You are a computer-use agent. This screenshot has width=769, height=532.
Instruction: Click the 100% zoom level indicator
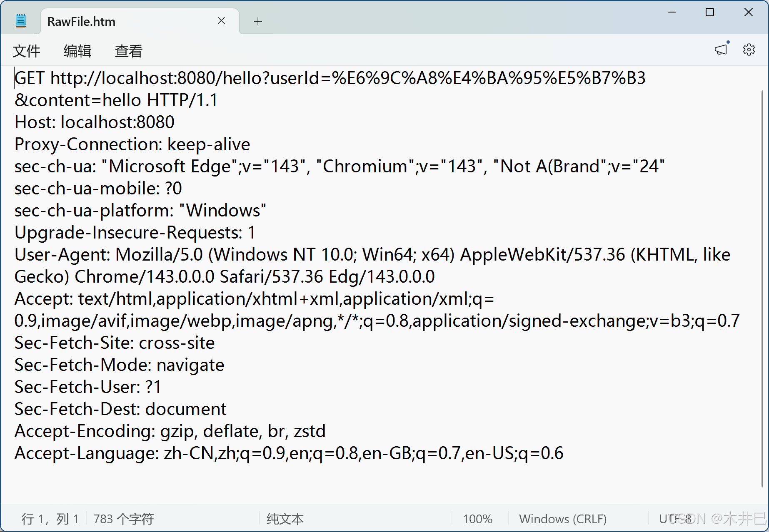(x=477, y=519)
